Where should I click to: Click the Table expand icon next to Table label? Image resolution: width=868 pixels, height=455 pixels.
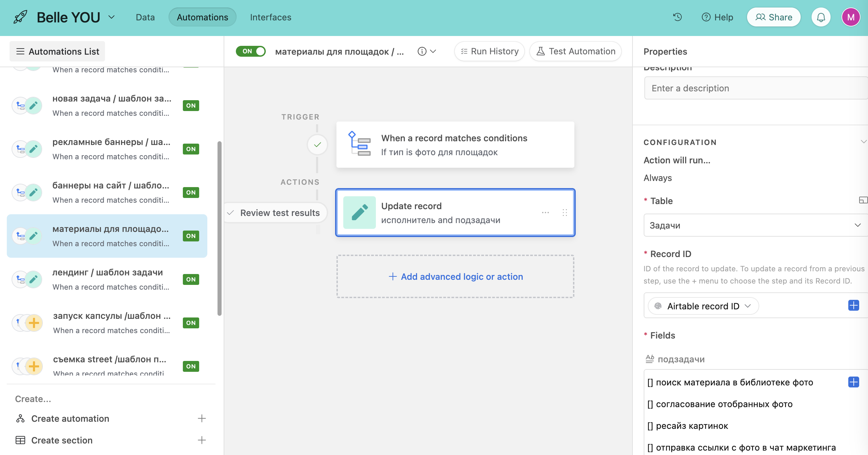pyautogui.click(x=863, y=200)
